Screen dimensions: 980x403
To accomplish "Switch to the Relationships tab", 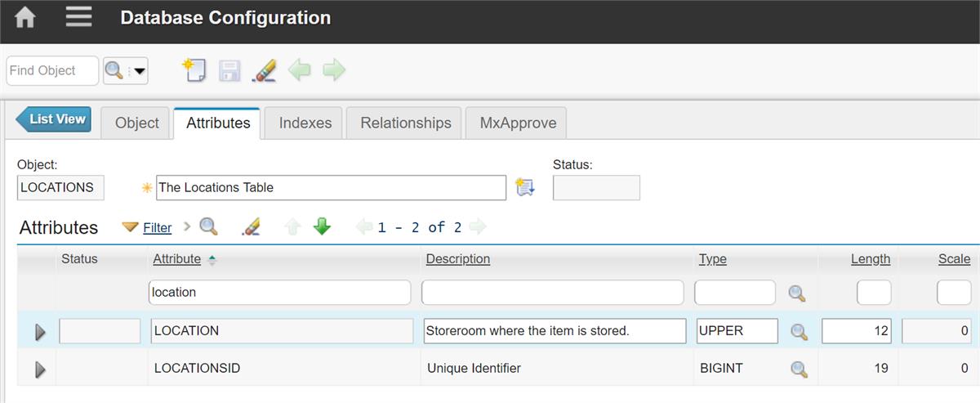I will click(x=406, y=123).
